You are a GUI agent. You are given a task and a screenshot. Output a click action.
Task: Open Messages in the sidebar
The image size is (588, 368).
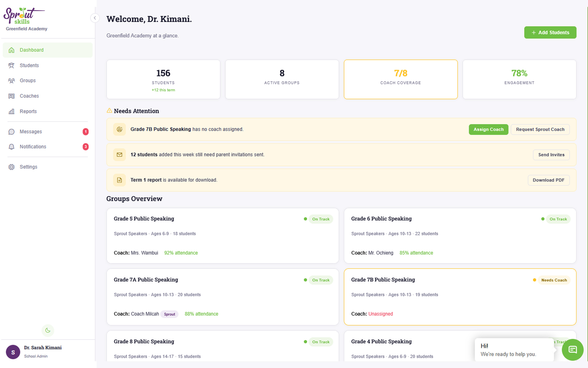tap(48, 131)
